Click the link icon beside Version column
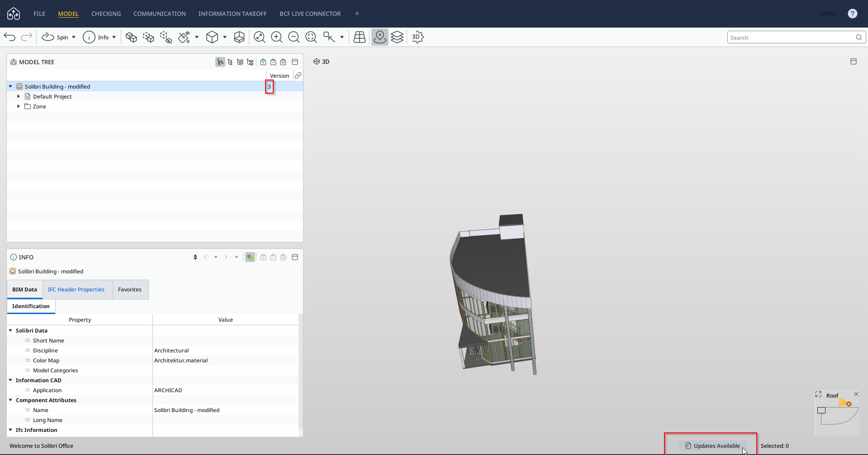This screenshot has height=455, width=868. [298, 75]
